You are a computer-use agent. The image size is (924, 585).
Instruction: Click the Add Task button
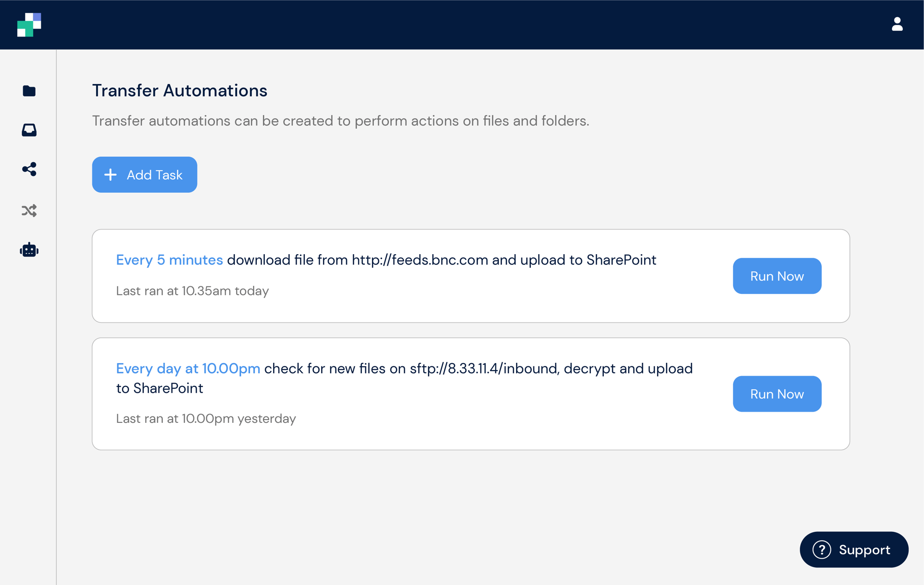145,175
